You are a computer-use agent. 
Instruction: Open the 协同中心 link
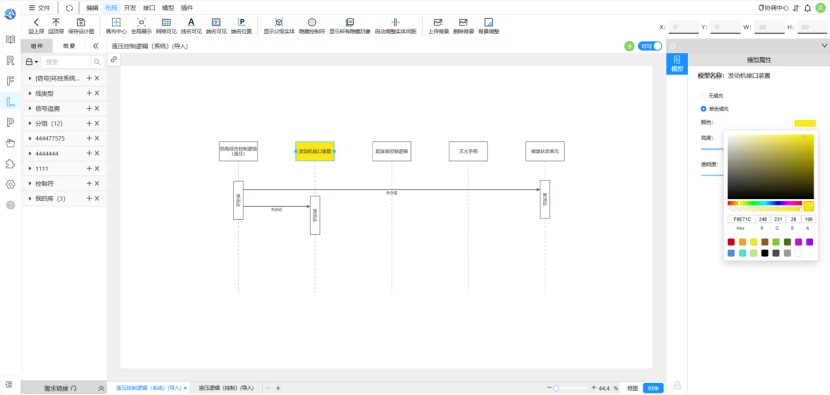pyautogui.click(x=774, y=8)
